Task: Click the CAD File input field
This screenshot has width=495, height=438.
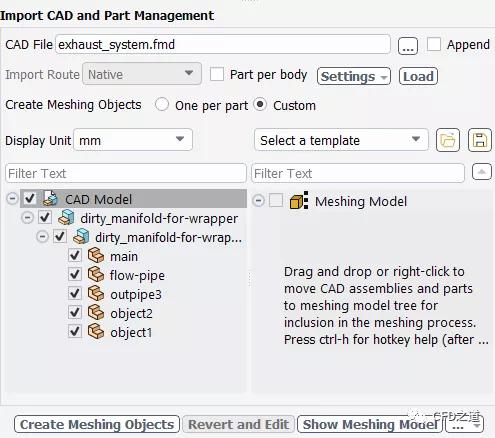Action: point(223,44)
